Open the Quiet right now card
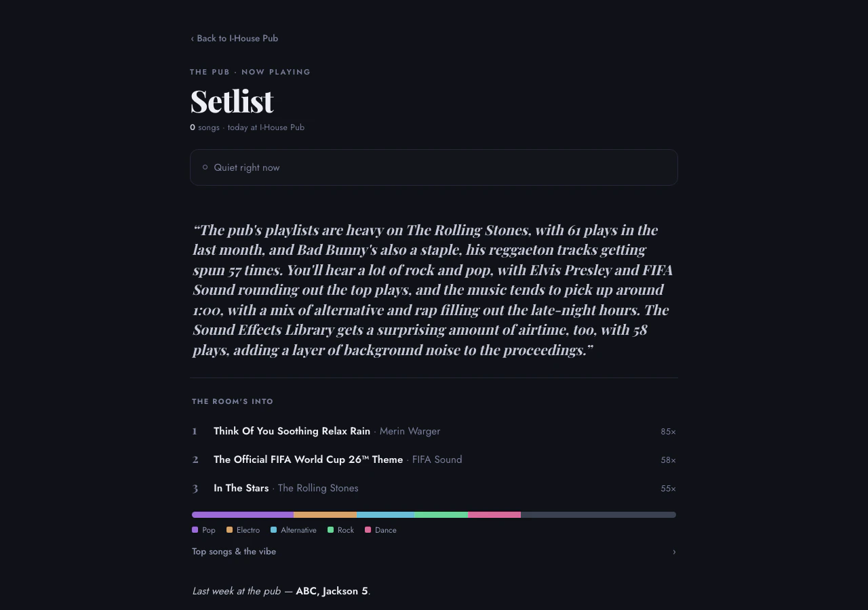This screenshot has height=610, width=868. point(434,167)
